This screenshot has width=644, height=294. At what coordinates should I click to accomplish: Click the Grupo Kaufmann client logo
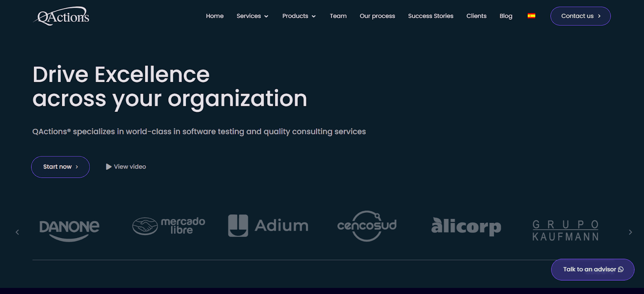566,230
